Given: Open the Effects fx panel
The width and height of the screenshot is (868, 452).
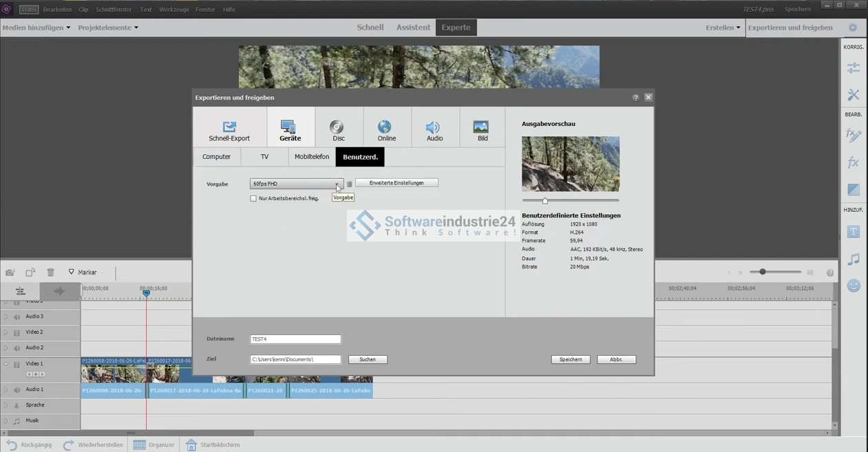Looking at the screenshot, I should tap(854, 162).
